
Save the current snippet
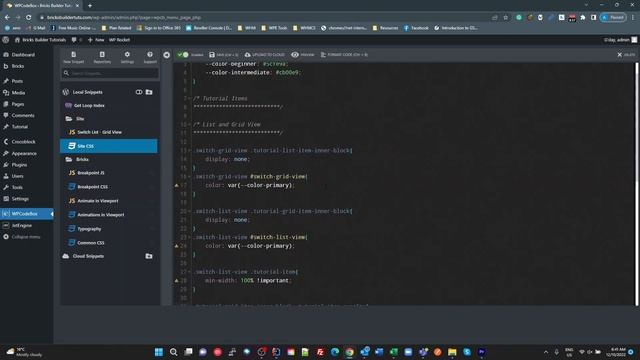click(223, 54)
